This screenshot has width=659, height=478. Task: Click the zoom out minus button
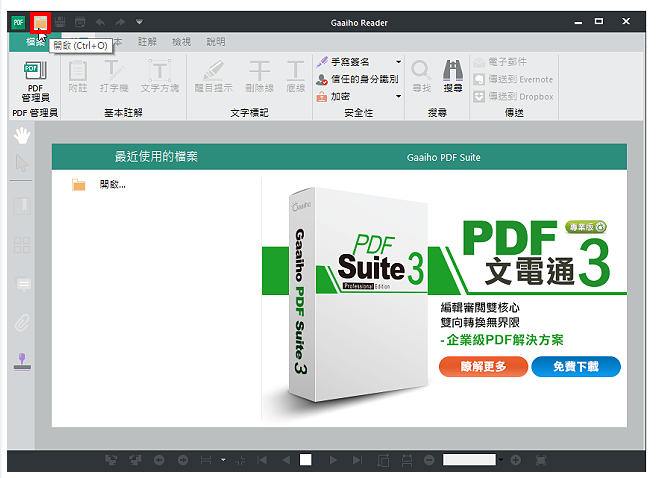click(x=429, y=460)
